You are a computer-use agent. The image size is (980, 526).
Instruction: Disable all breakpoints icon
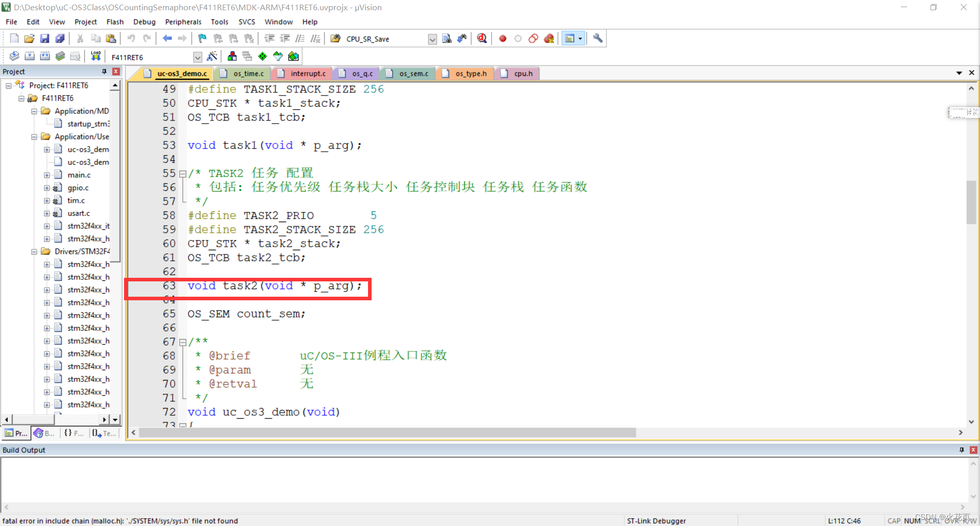[533, 38]
